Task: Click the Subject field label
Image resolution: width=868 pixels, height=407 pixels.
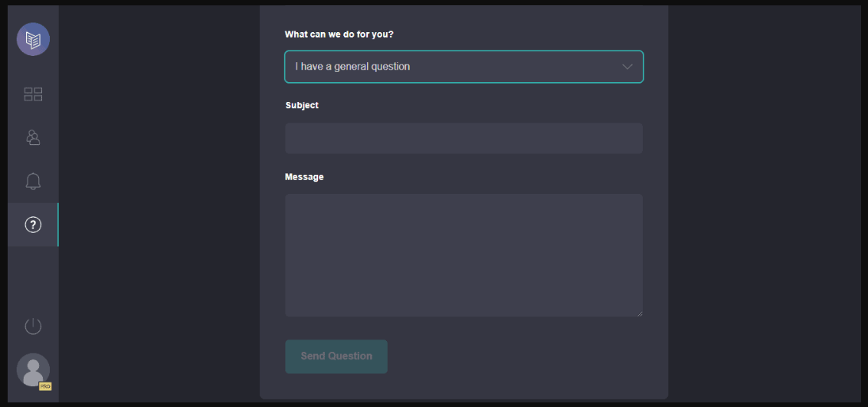Action: [x=302, y=105]
